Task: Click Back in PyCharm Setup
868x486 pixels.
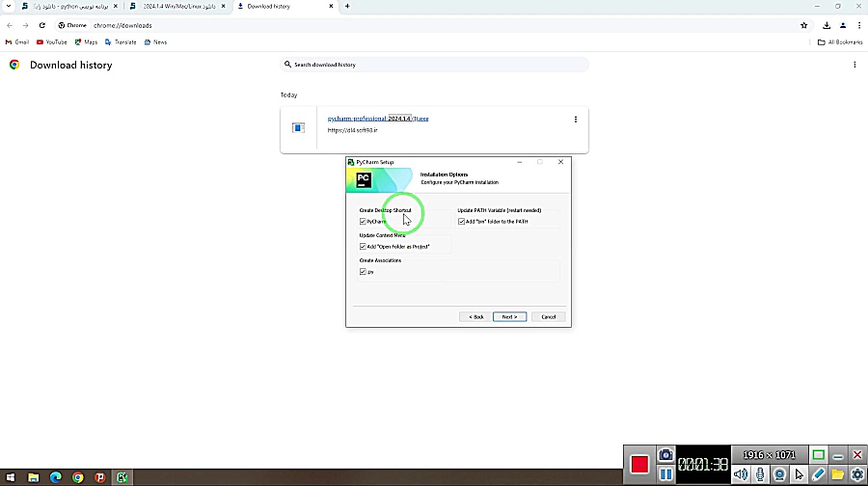Action: coord(475,317)
